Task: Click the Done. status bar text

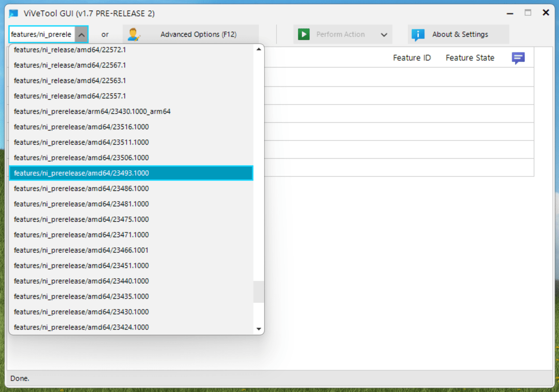Action: [20, 378]
